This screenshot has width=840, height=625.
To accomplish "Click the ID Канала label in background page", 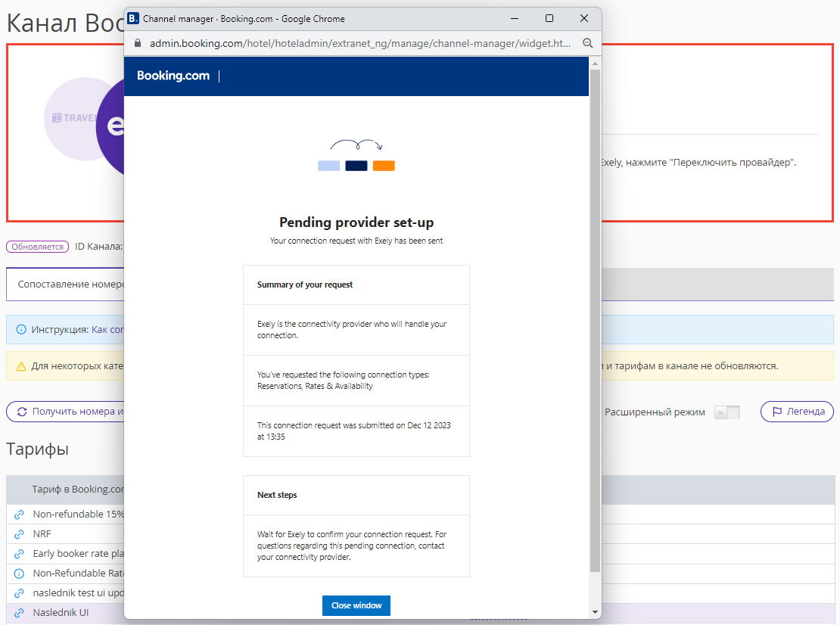I will (x=98, y=247).
